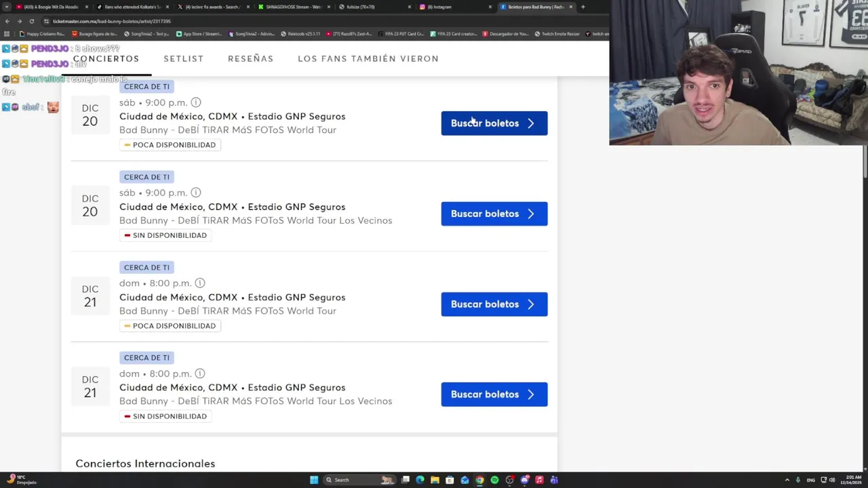Close the Boletos para Bad Bunny browser tab
The width and height of the screenshot is (868, 488).
pos(571,7)
